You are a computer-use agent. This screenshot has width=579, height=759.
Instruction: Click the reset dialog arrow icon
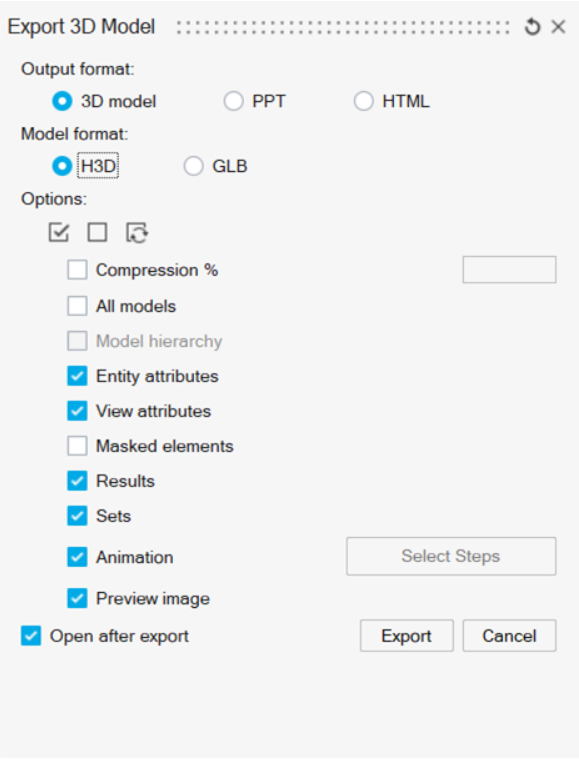pyautogui.click(x=533, y=27)
